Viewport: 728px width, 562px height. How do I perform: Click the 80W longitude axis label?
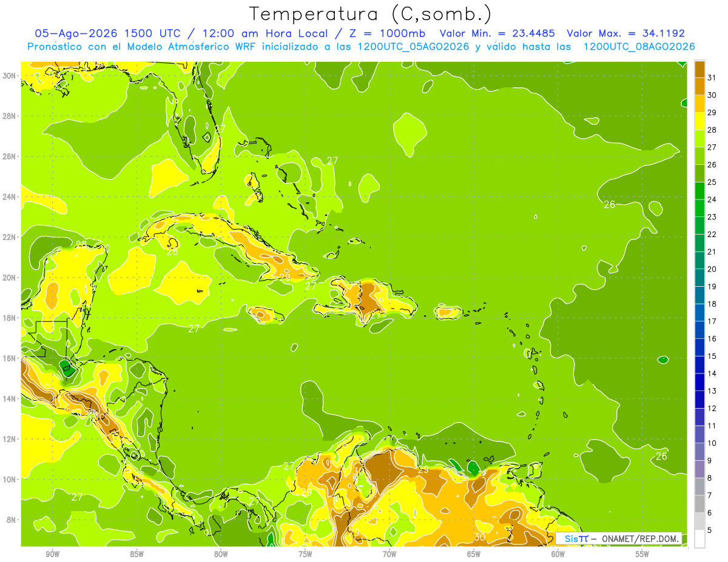tap(221, 554)
